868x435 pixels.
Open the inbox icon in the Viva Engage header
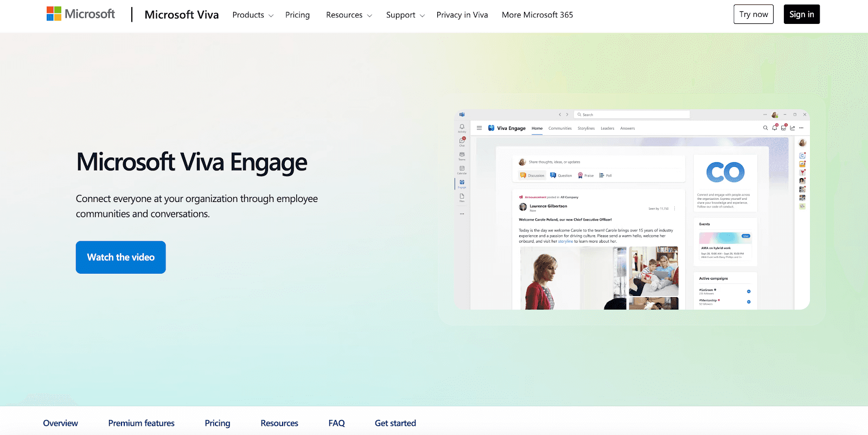click(x=783, y=128)
